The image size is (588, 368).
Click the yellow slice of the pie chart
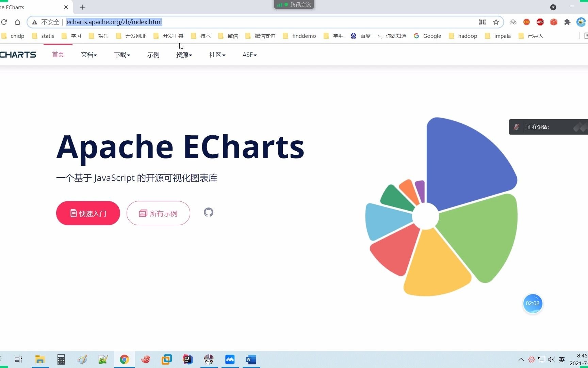[436, 266]
